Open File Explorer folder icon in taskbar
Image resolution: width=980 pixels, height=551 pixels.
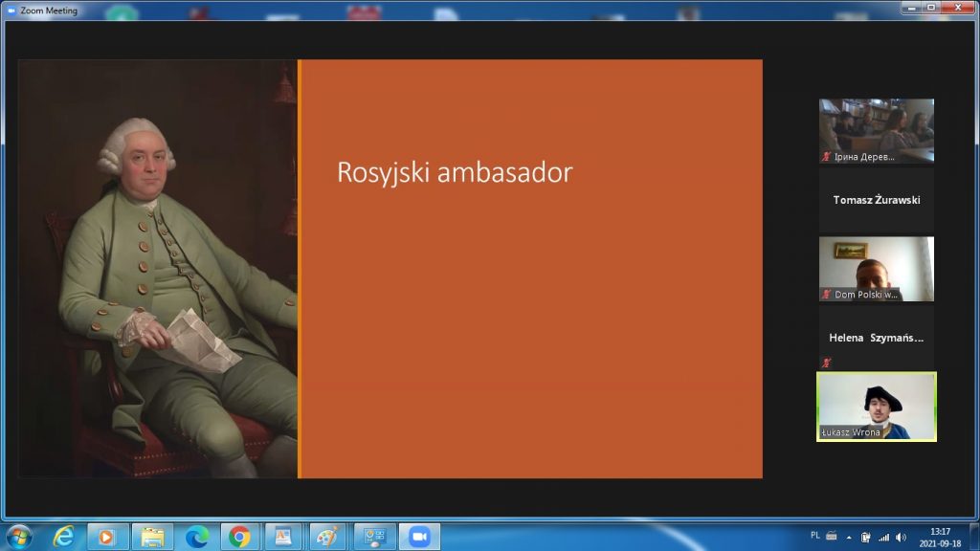pos(151,537)
